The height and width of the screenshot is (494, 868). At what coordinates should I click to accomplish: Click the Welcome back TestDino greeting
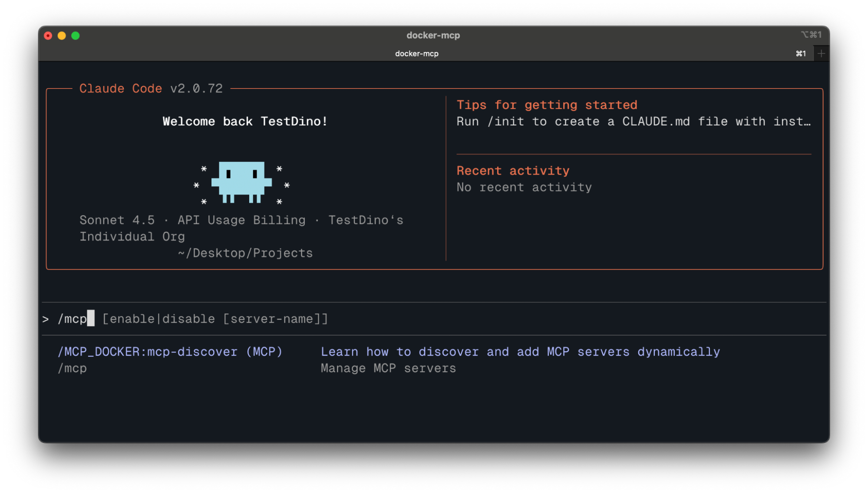click(x=244, y=122)
